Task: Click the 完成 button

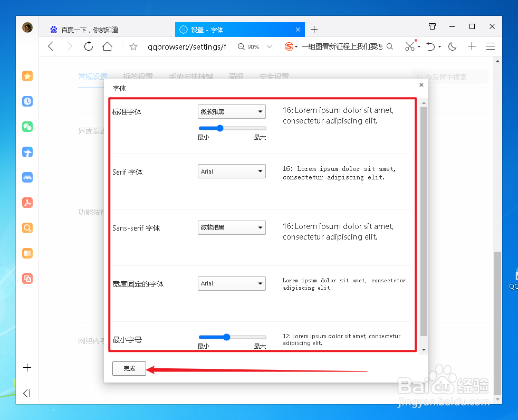Action: pyautogui.click(x=129, y=368)
